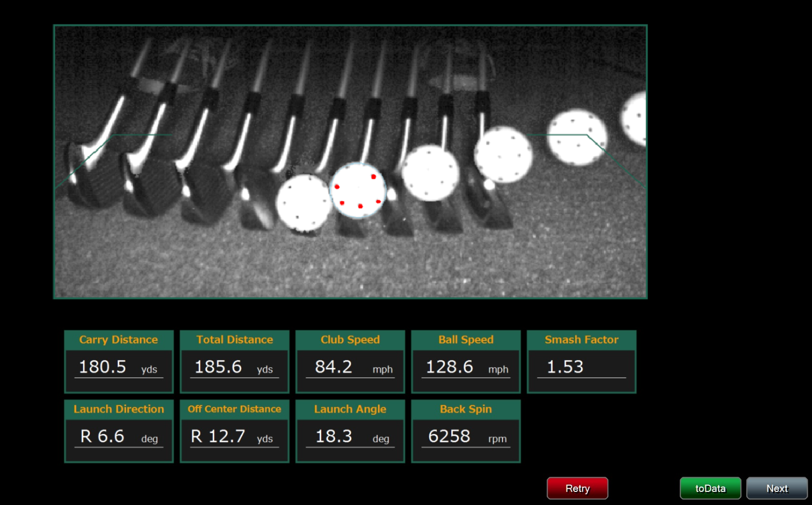
Task: Click the Carry Distance header label
Action: [x=118, y=339]
